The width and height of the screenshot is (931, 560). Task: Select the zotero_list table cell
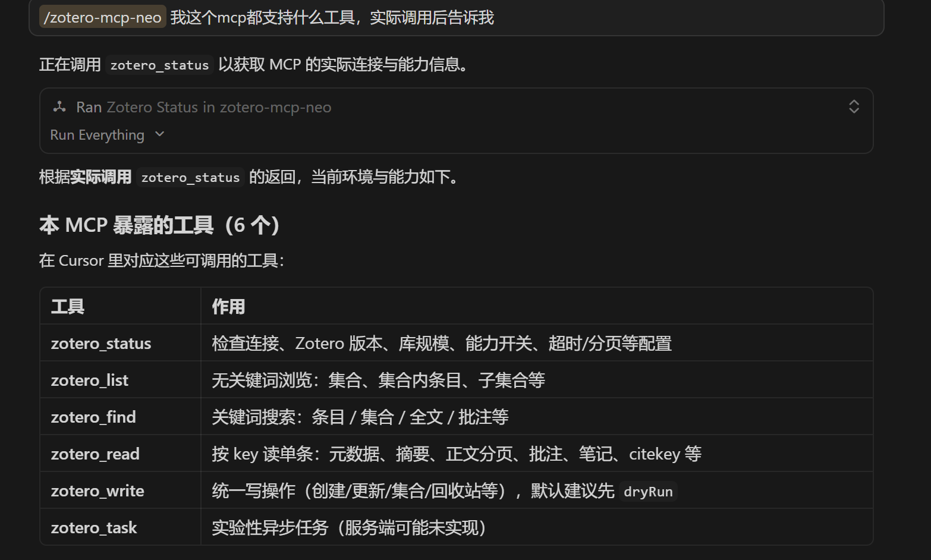[x=120, y=380]
